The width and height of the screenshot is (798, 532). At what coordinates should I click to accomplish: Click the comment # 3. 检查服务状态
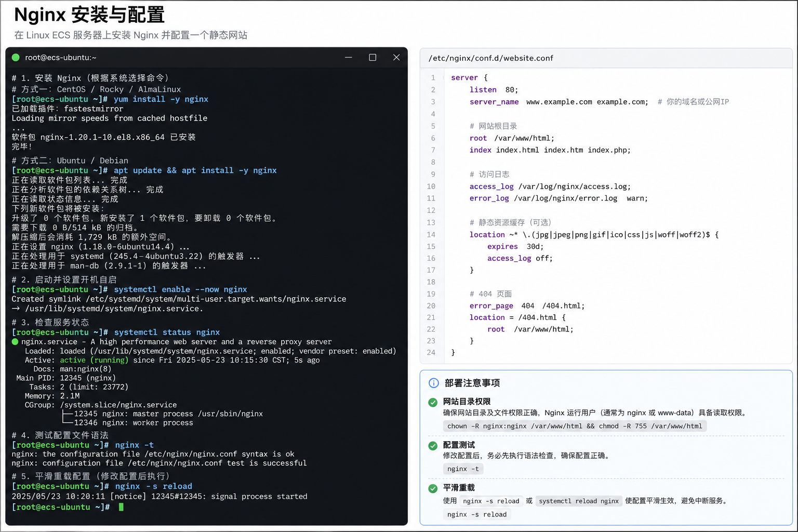50,323
